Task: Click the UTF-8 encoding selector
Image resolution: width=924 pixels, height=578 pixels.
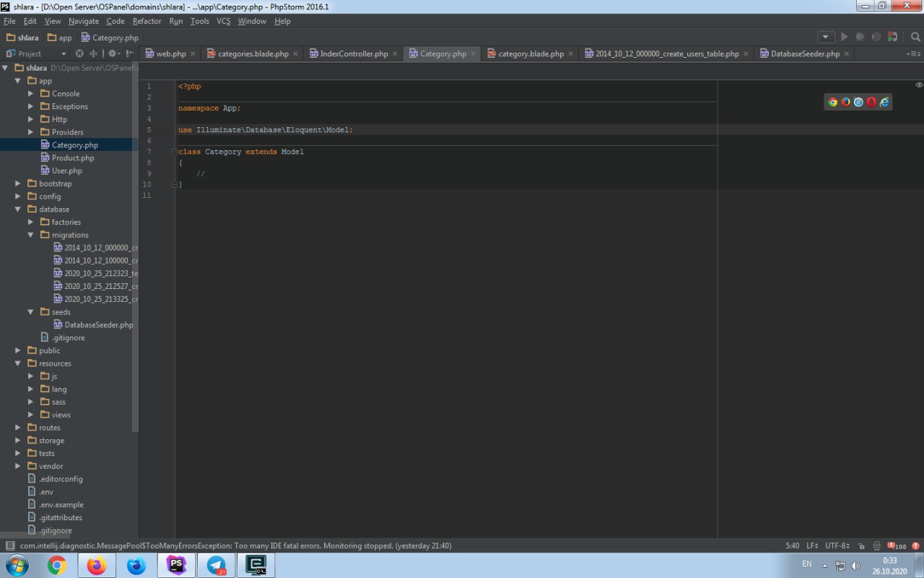Action: (837, 545)
